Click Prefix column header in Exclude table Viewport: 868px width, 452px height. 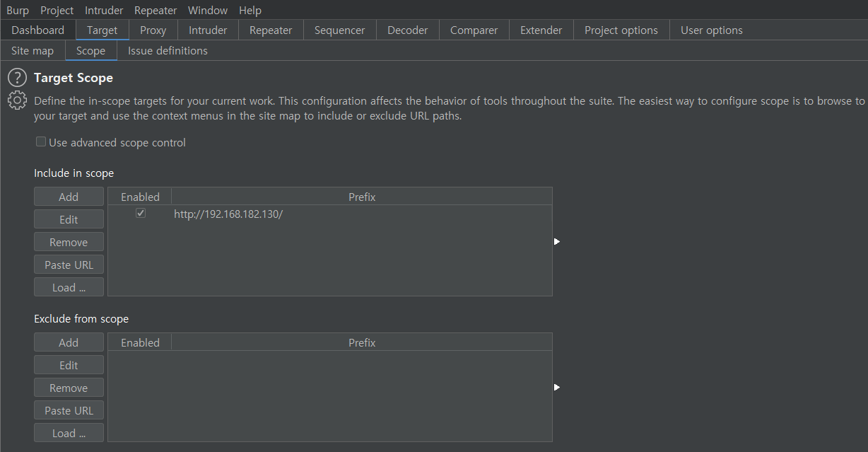362,342
